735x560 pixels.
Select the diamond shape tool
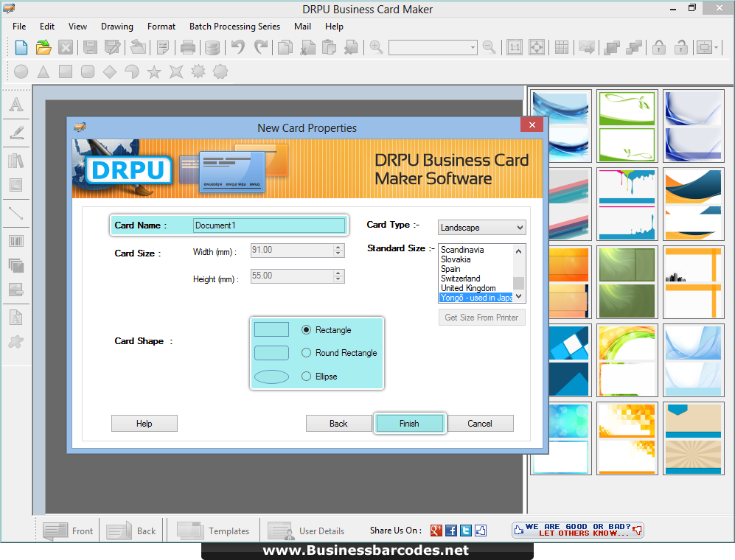(x=110, y=71)
